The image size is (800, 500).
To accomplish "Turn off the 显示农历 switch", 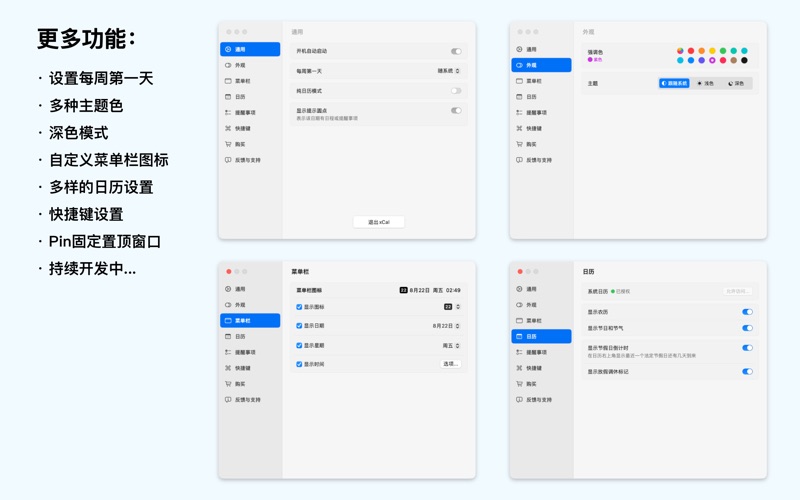I will coord(747,312).
